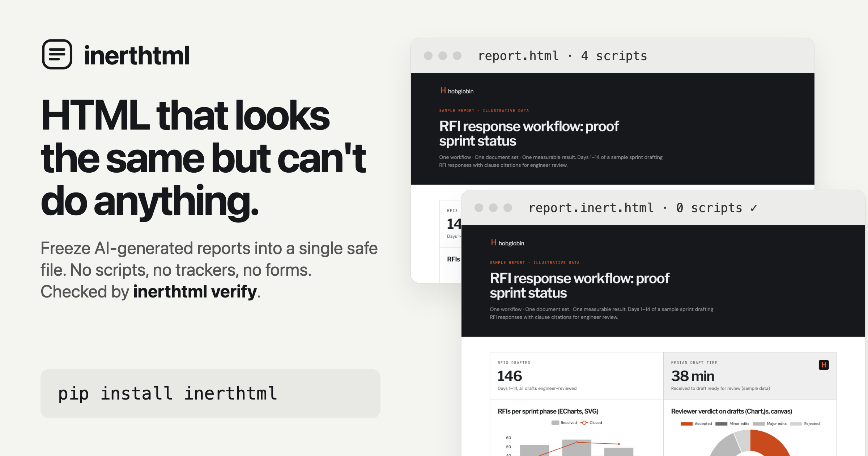Click the checkmark after "0 scripts"

(754, 208)
